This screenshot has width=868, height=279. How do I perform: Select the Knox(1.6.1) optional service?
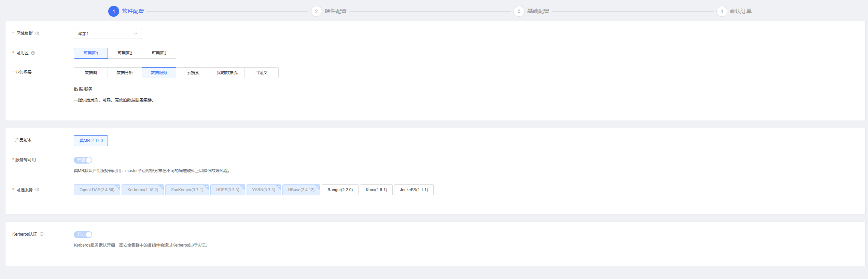[376, 190]
